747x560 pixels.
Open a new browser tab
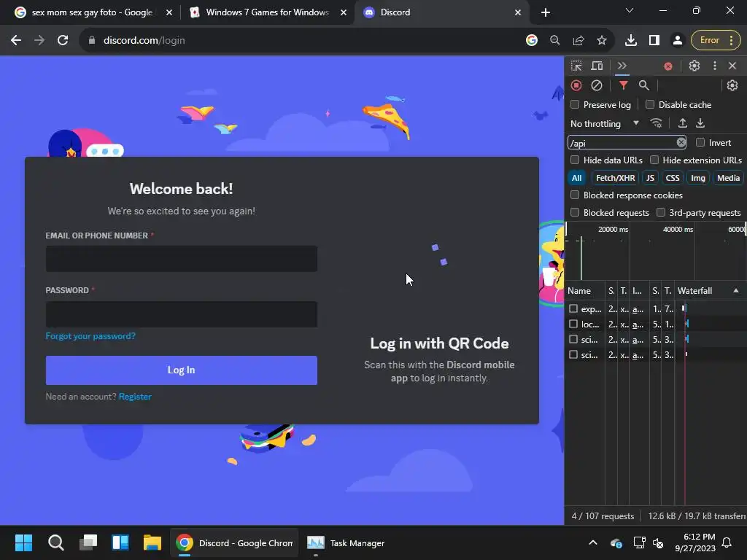[546, 12]
